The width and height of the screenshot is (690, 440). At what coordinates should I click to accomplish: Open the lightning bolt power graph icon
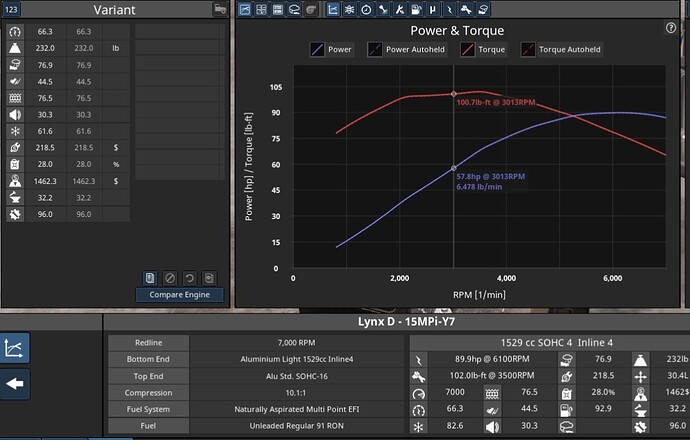click(449, 9)
